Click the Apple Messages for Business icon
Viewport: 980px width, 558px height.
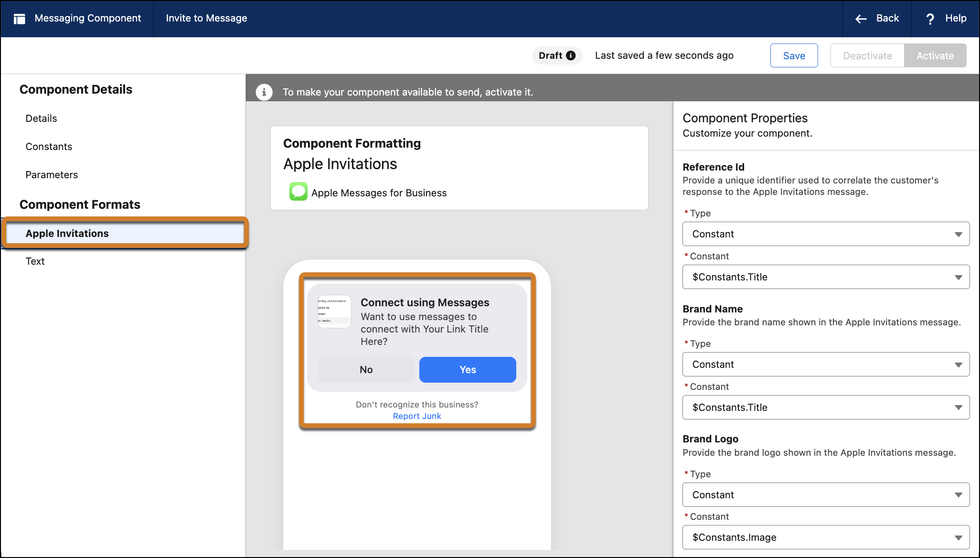click(x=298, y=192)
